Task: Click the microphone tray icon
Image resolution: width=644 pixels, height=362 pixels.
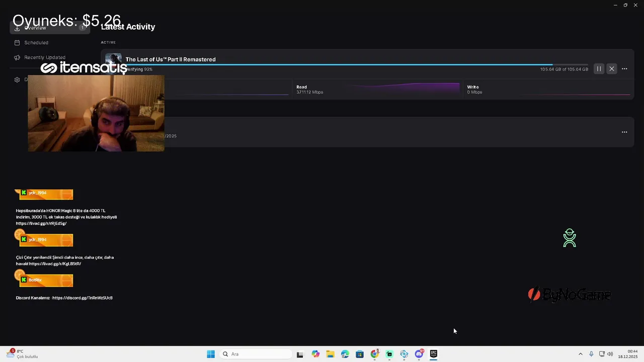Action: [x=591, y=354]
